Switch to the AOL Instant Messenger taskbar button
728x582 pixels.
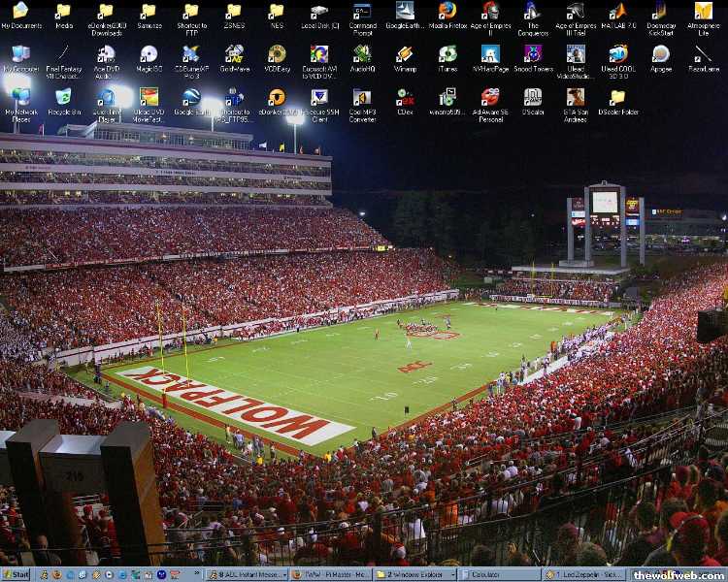click(245, 575)
